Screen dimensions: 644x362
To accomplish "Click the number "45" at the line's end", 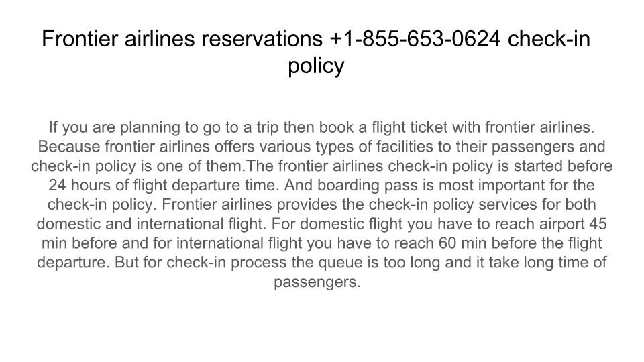I will [599, 224].
